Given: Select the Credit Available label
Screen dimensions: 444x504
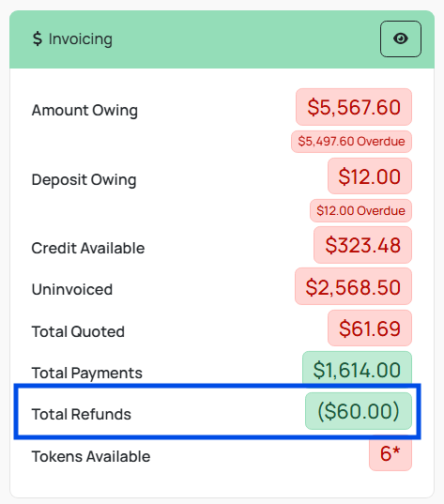Looking at the screenshot, I should coord(88,248).
